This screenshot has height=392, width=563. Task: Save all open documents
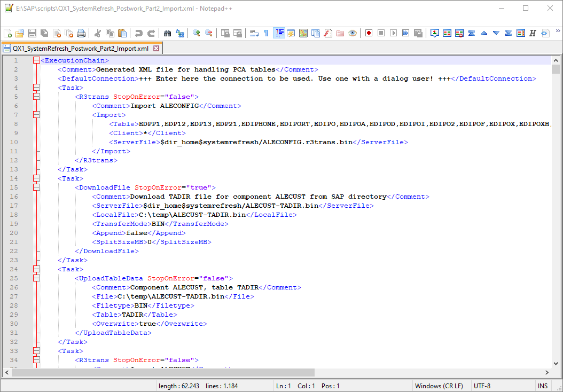pos(44,33)
